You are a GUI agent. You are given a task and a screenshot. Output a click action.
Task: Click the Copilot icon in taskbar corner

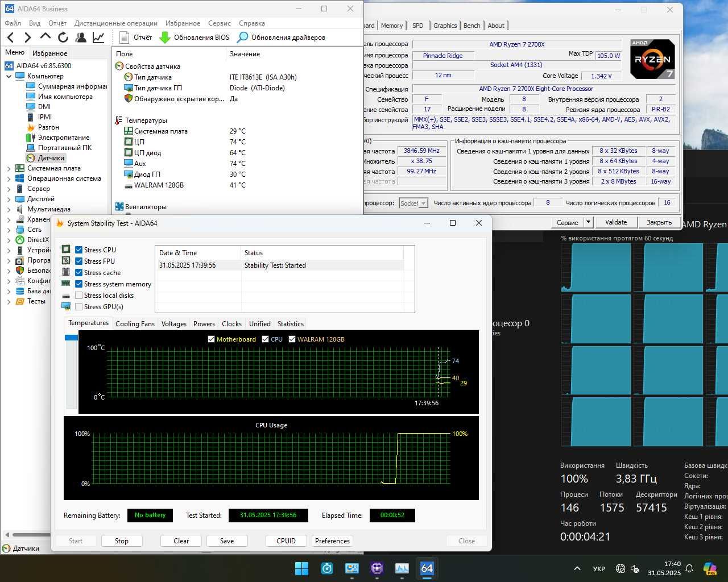point(710,568)
